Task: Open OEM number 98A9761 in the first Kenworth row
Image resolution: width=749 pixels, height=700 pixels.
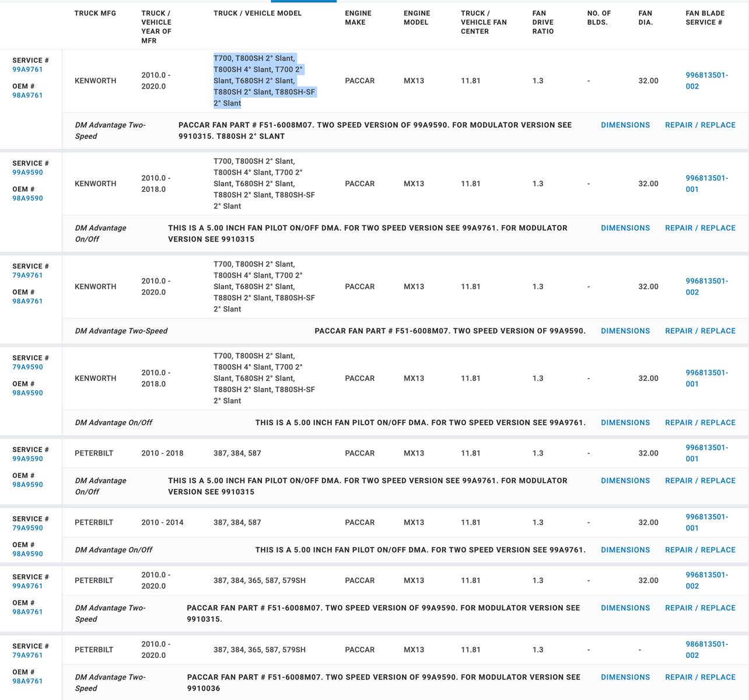Action: pos(27,95)
